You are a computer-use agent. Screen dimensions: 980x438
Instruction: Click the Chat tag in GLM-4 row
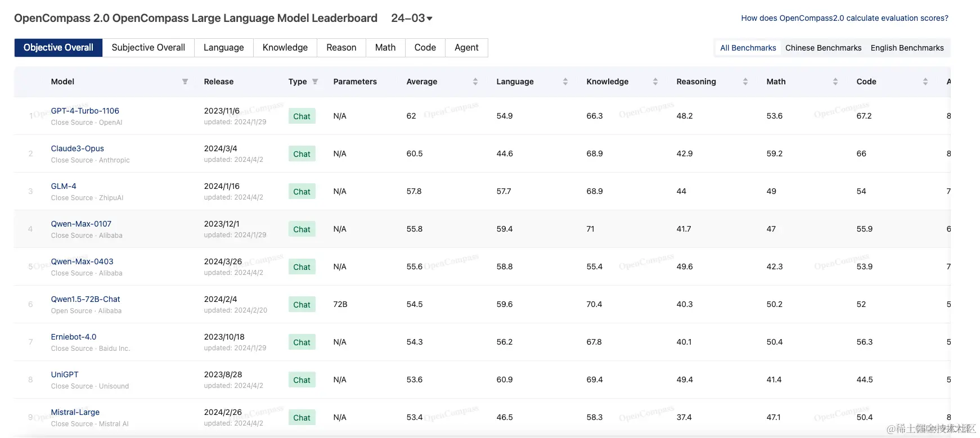pyautogui.click(x=302, y=192)
